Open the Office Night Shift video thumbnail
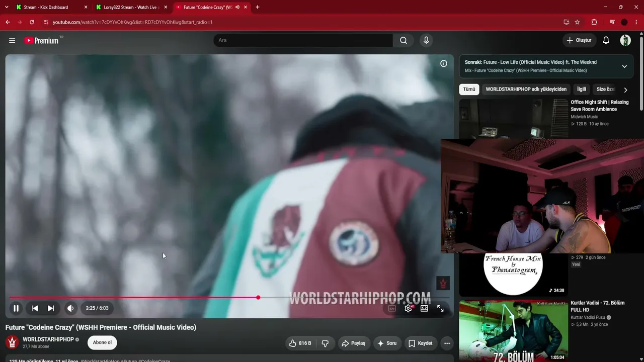Viewport: 644px width, 362px height. pyautogui.click(x=514, y=119)
